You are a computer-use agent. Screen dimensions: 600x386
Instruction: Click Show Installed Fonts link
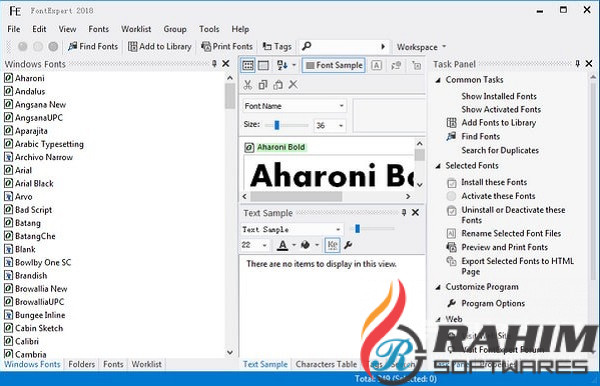(x=499, y=96)
